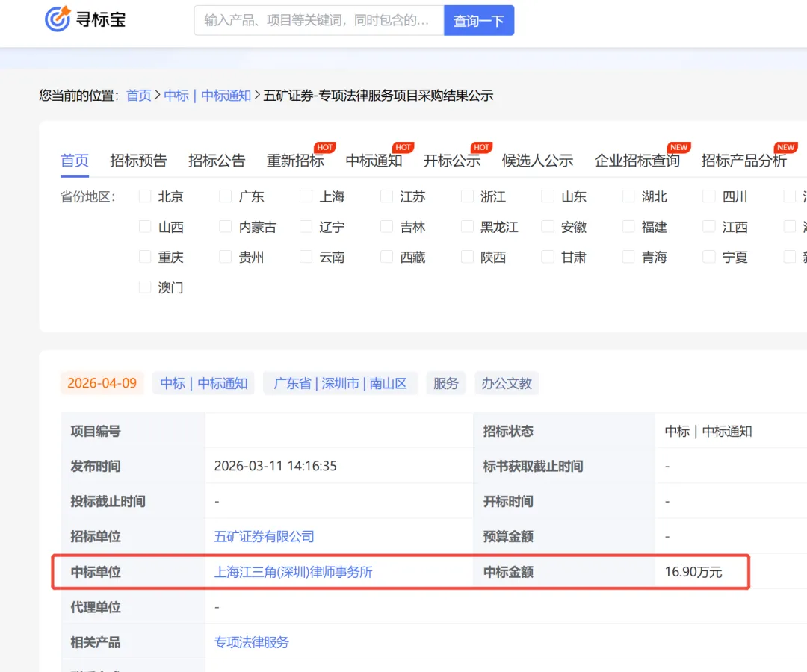
Task: Switch to the 招标公告 tab
Action: point(217,161)
